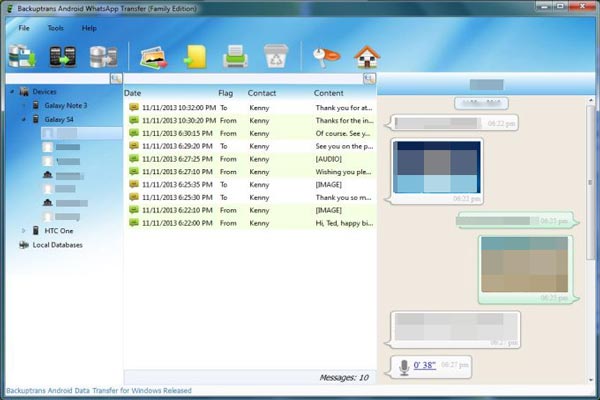Screen dimensions: 600x400
Task: Click the export to file yellow document icon
Action: point(195,57)
